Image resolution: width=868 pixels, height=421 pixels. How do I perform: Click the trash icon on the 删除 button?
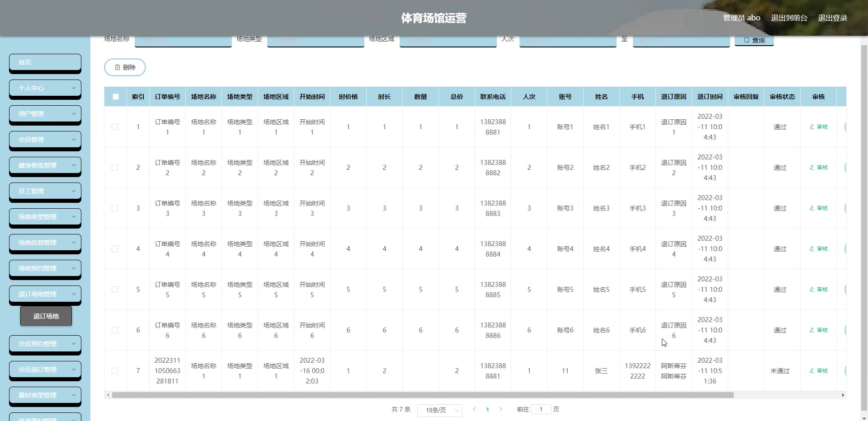pos(118,67)
